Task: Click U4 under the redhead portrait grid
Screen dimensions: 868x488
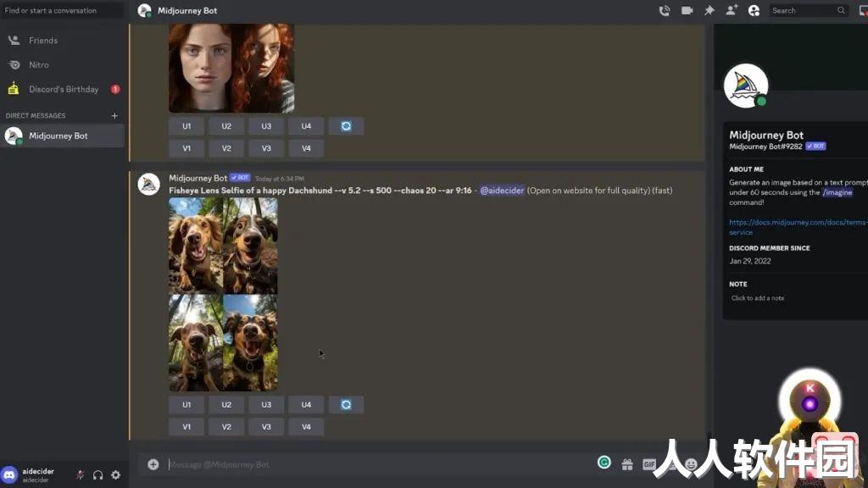Action: (306, 126)
